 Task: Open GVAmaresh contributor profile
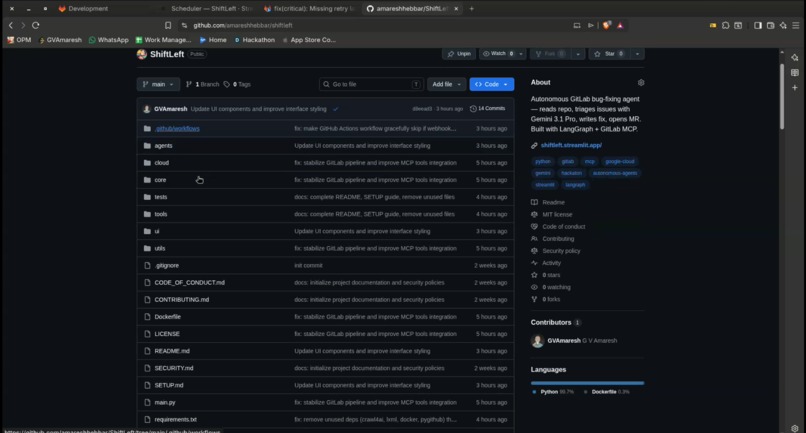click(564, 340)
